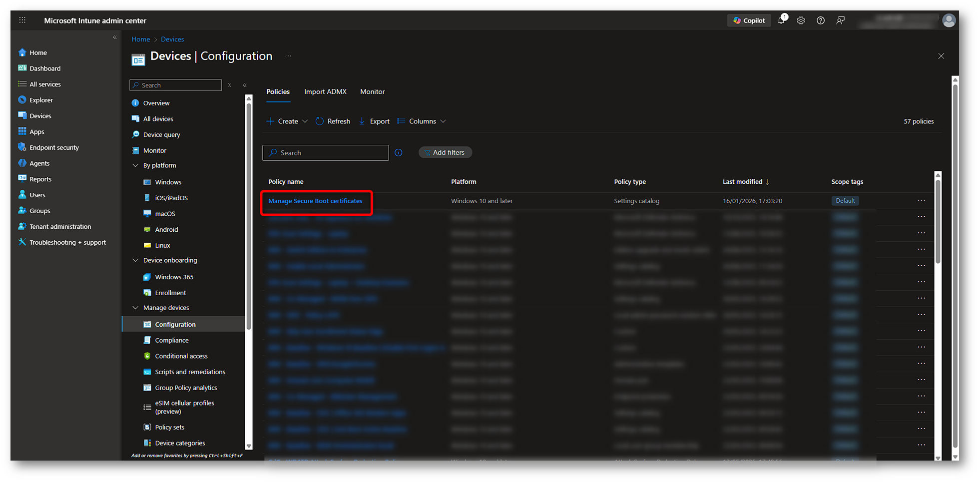Select Compliance in Manage devices menu
This screenshot has width=980, height=490.
[171, 340]
